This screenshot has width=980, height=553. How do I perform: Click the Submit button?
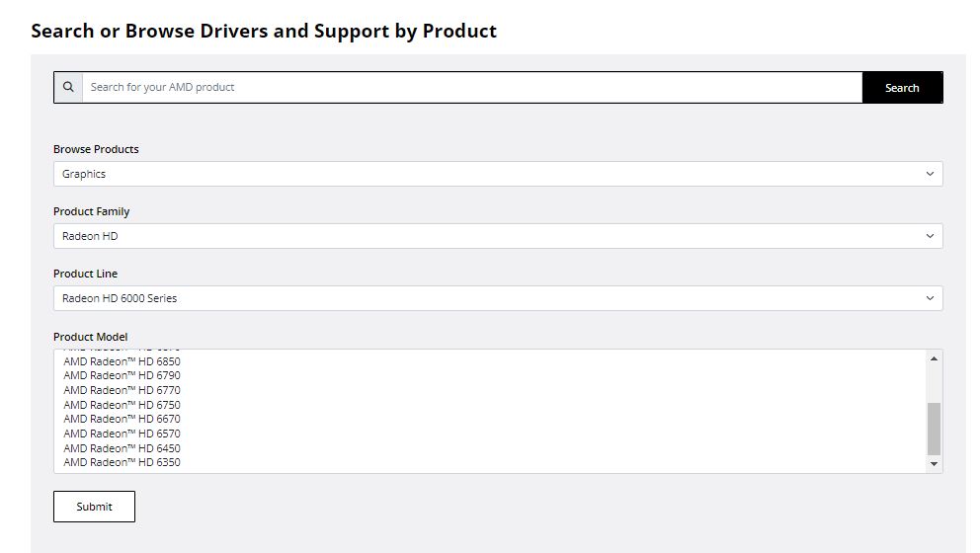94,507
